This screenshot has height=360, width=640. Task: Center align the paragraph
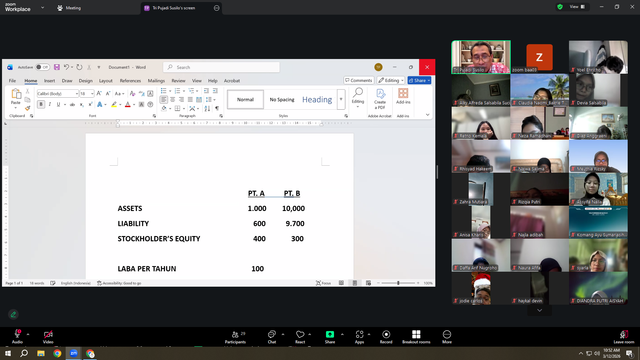point(172,100)
